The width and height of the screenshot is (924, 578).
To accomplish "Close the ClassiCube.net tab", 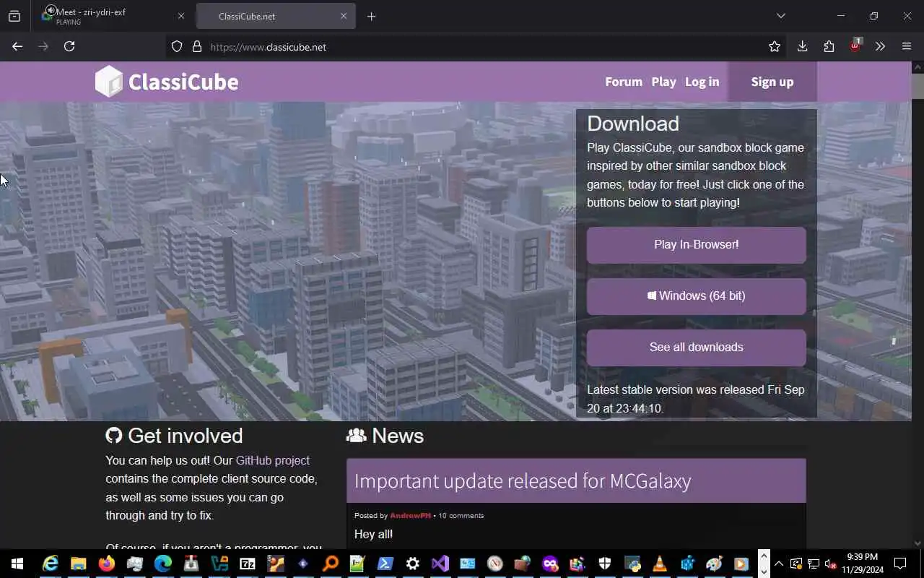I will 344,16.
